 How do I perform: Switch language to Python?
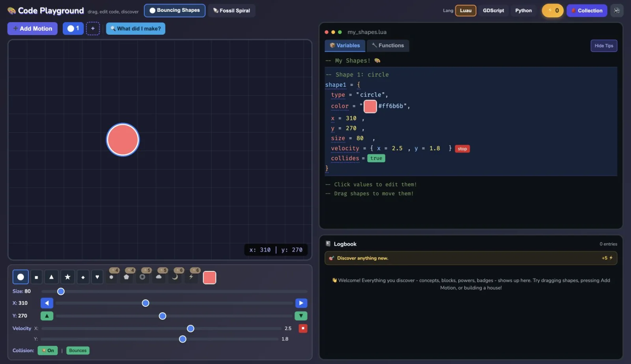click(x=523, y=11)
